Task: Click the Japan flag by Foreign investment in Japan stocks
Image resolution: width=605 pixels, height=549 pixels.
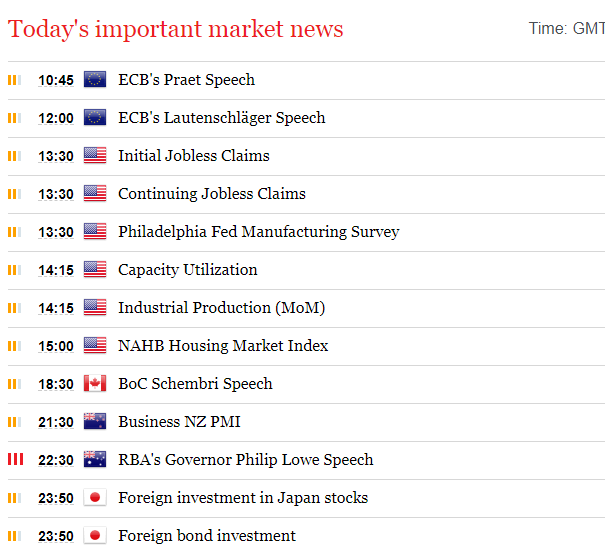Action: click(x=95, y=497)
